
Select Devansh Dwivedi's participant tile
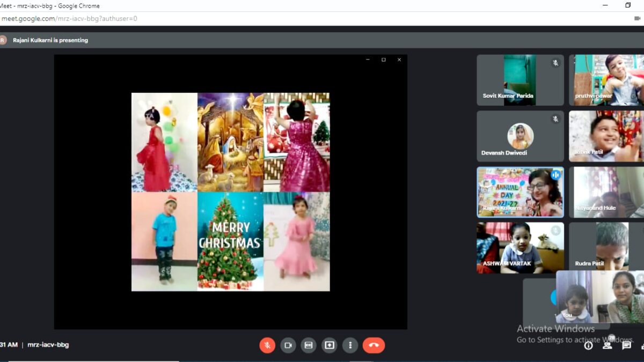pos(520,136)
